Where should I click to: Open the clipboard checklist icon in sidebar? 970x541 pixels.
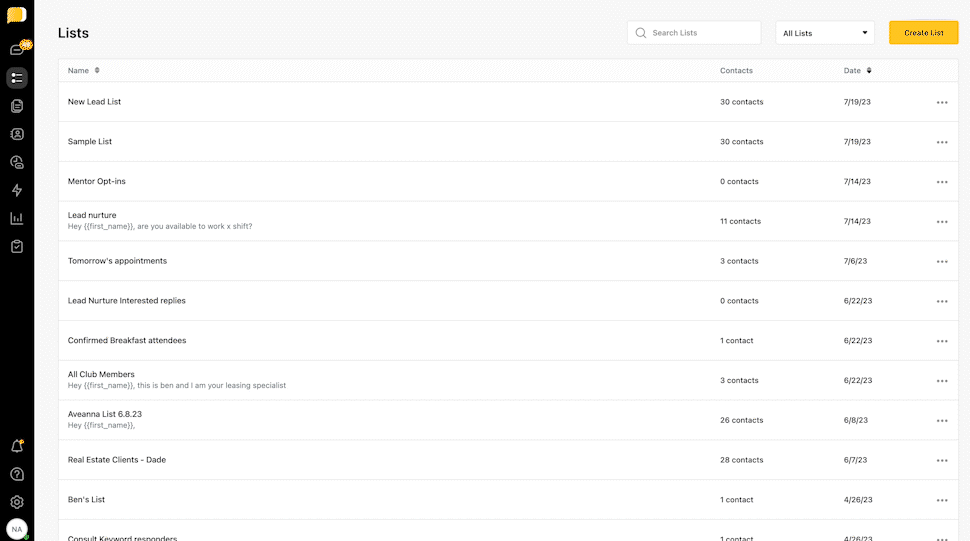17,246
